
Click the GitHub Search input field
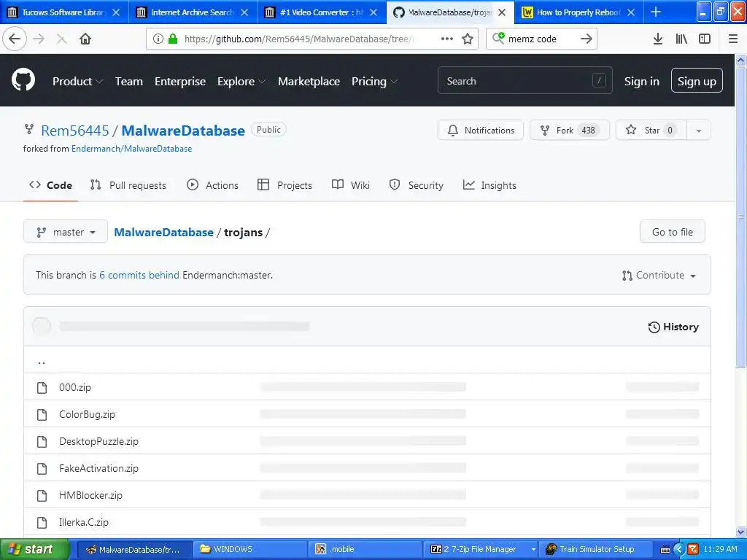525,80
